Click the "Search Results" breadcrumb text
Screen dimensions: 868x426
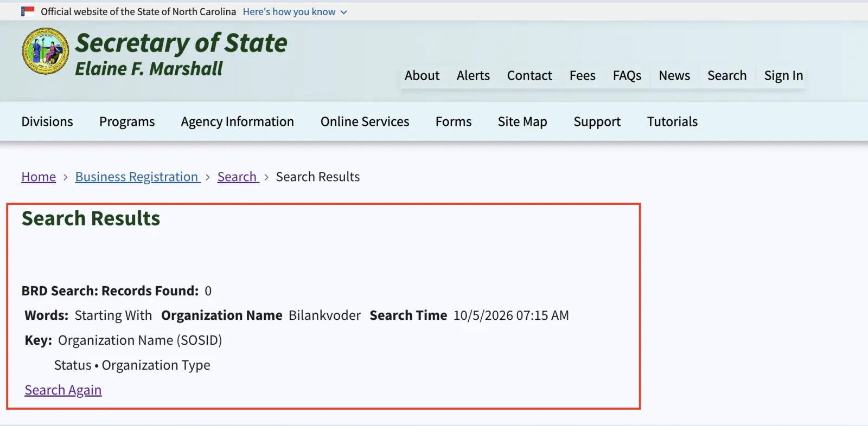click(x=318, y=177)
